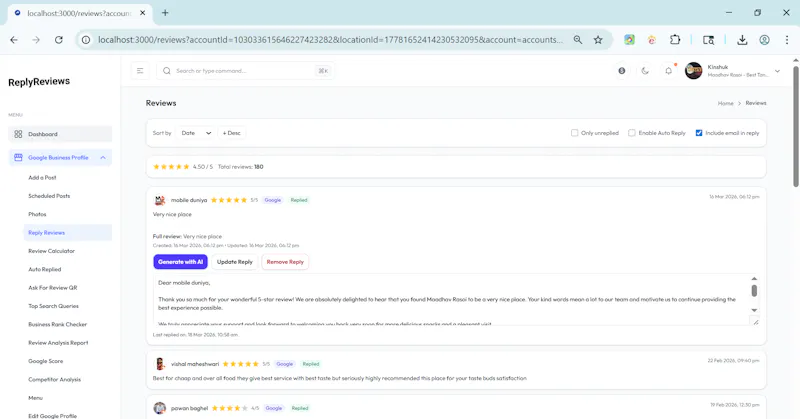The image size is (800, 419).
Task: View site information icon in the address bar
Action: coord(86,40)
